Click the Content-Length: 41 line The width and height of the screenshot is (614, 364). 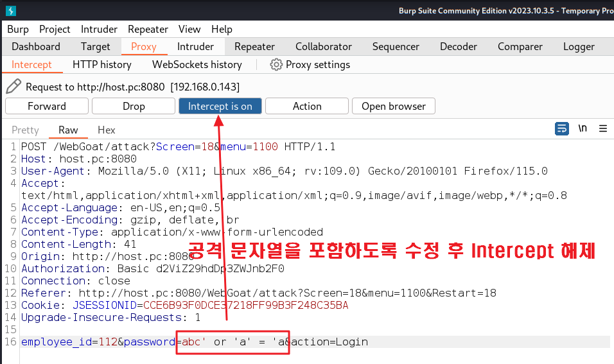pos(79,244)
